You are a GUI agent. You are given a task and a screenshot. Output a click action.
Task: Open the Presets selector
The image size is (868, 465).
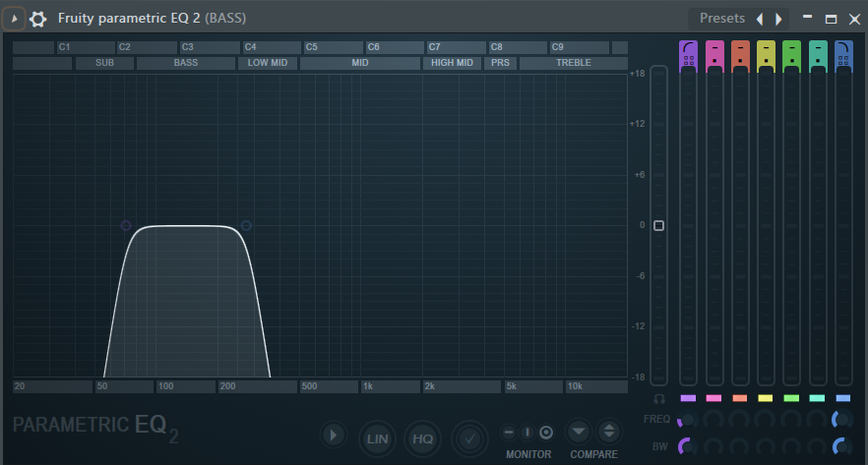(x=722, y=19)
